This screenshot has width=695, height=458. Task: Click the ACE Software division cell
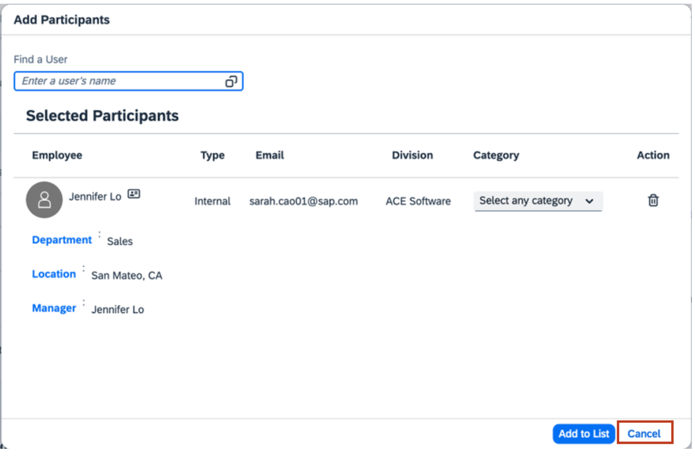click(x=418, y=201)
